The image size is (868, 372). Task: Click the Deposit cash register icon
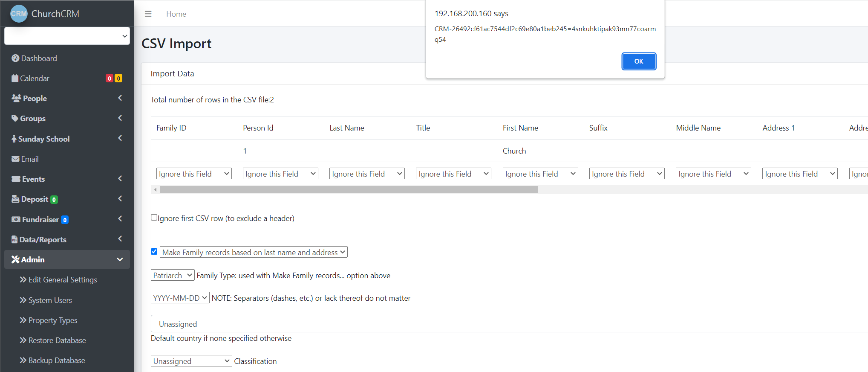click(15, 199)
